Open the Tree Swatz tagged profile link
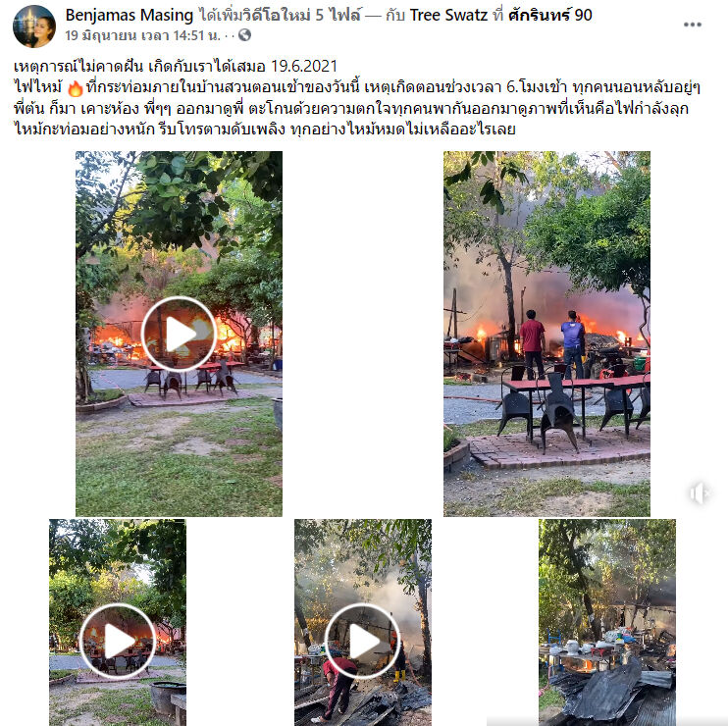 coord(448,15)
